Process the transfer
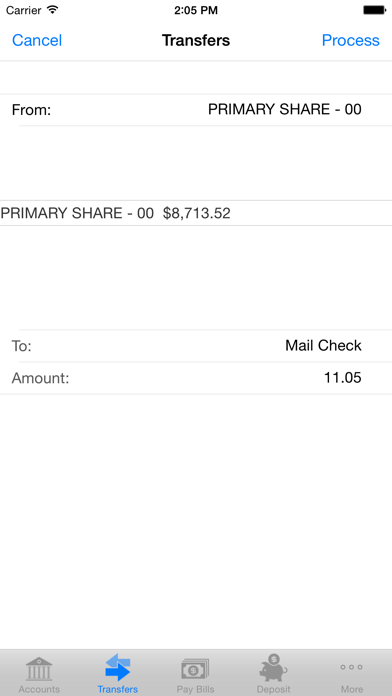This screenshot has width=392, height=696. coord(351,40)
